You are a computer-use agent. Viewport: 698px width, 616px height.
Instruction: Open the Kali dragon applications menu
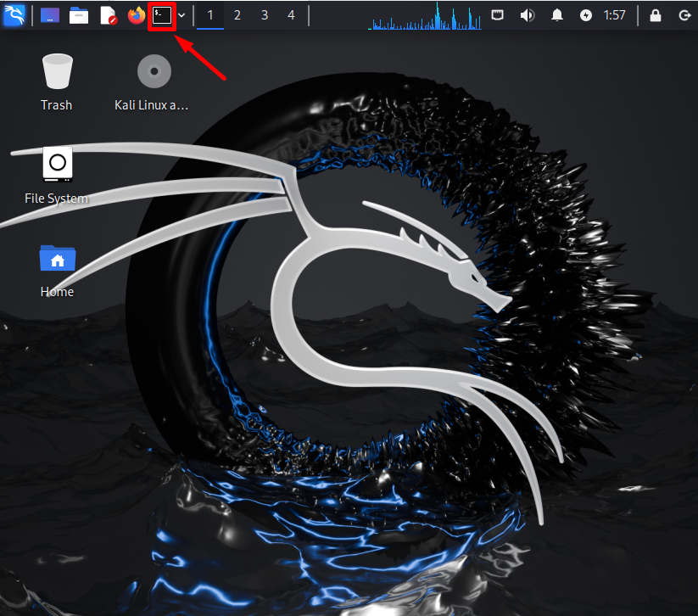14,15
